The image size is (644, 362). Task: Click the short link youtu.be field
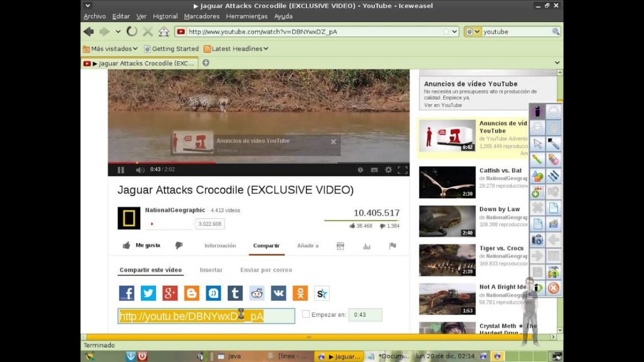206,316
